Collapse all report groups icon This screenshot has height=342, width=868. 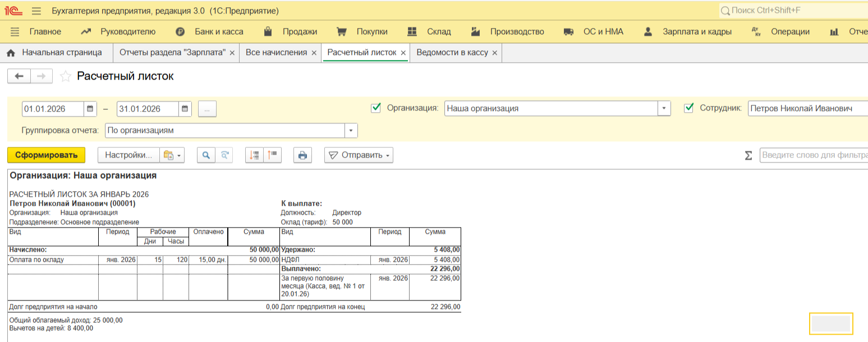(x=273, y=155)
